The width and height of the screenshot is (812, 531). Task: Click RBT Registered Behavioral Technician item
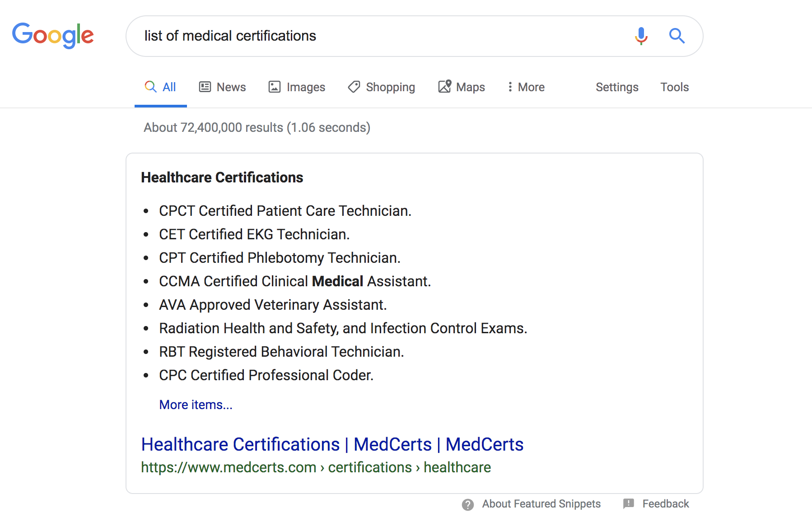[x=281, y=352]
